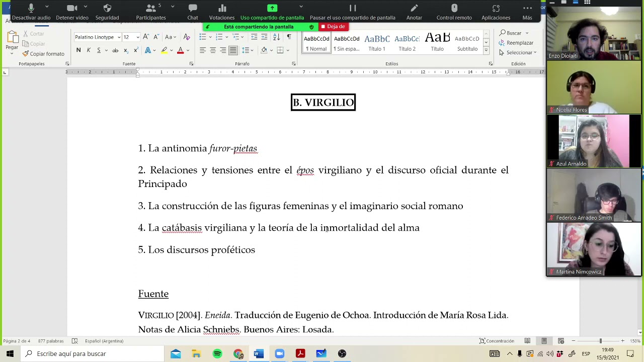This screenshot has height=362, width=644.
Task: Open Zoom Seguridad shield menu
Action: pyautogui.click(x=107, y=12)
